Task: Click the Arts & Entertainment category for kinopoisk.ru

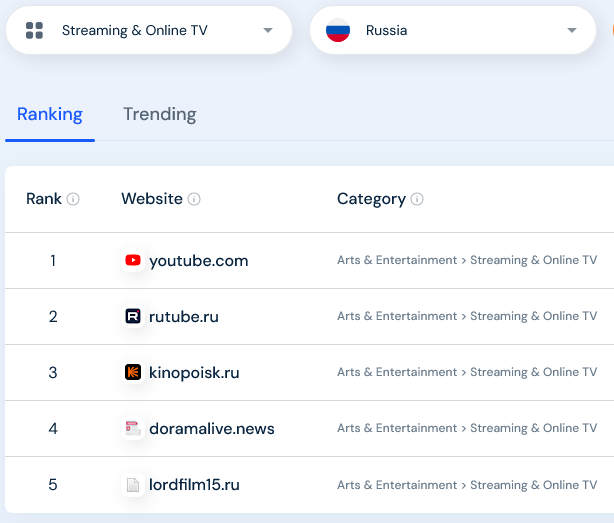Action: click(x=397, y=372)
